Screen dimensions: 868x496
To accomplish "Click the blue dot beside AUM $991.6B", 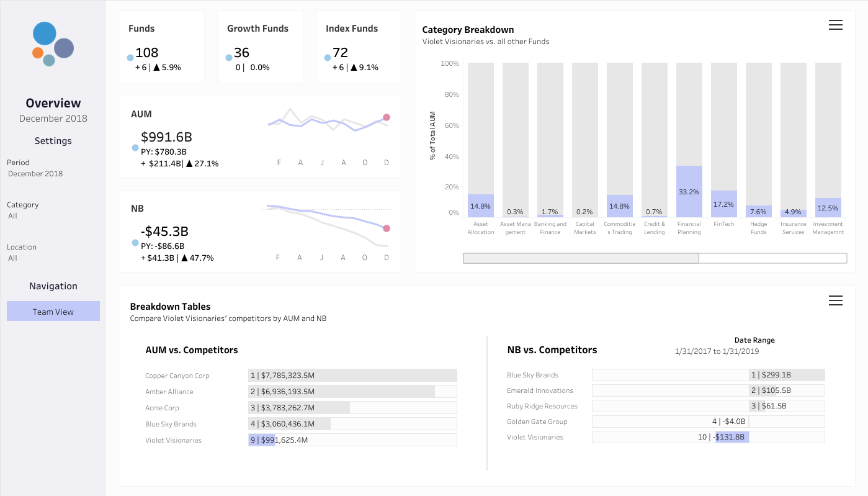I will [135, 148].
